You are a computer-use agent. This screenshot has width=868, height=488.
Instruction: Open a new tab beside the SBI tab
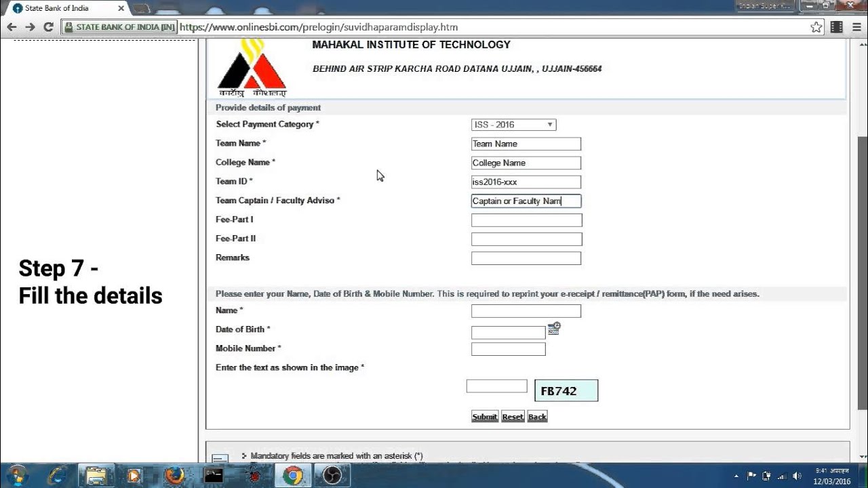click(141, 9)
